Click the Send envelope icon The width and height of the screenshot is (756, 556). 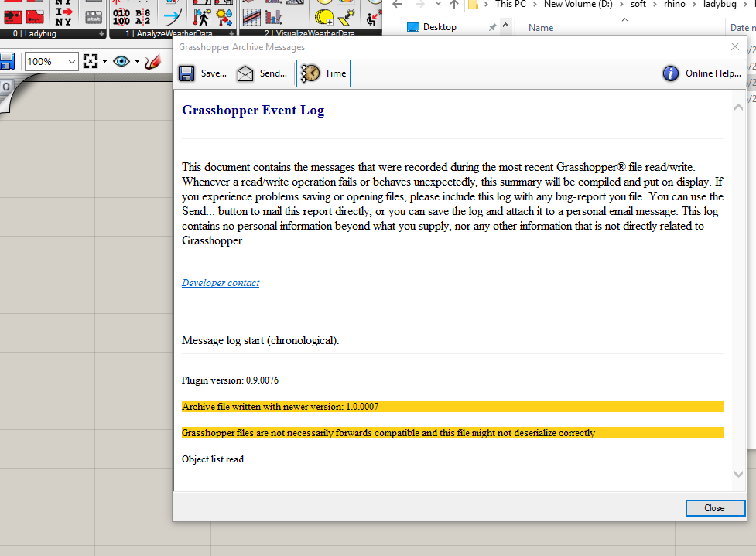(x=245, y=73)
